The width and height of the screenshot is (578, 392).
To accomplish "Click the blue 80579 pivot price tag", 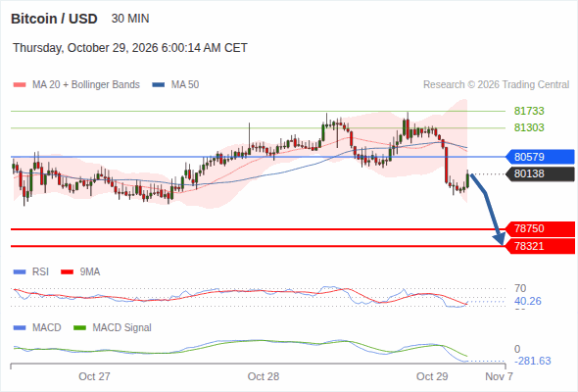I will point(540,157).
